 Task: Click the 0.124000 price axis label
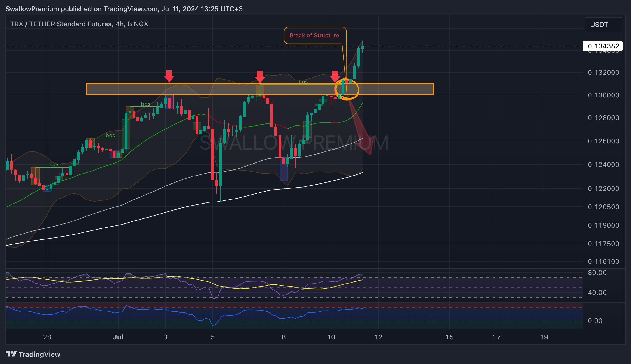(x=604, y=165)
